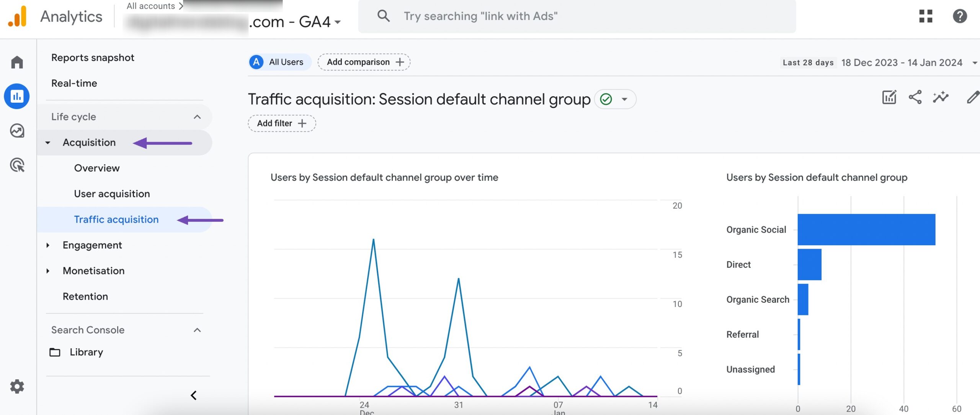Open the Admin gear icon

(17, 387)
